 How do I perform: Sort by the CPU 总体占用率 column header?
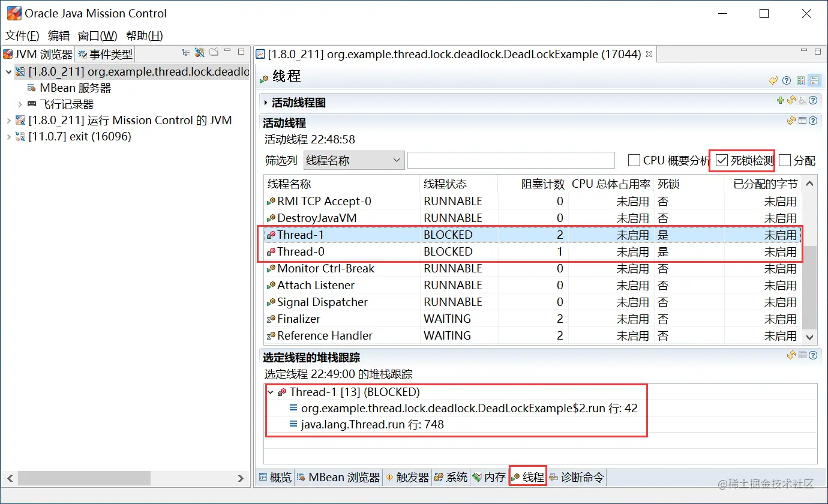(610, 184)
